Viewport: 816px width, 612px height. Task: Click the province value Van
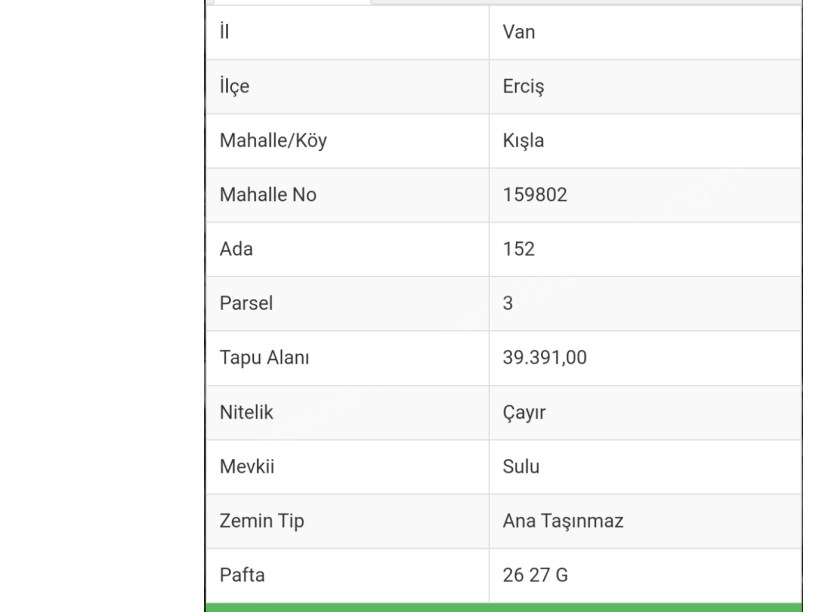tap(519, 32)
